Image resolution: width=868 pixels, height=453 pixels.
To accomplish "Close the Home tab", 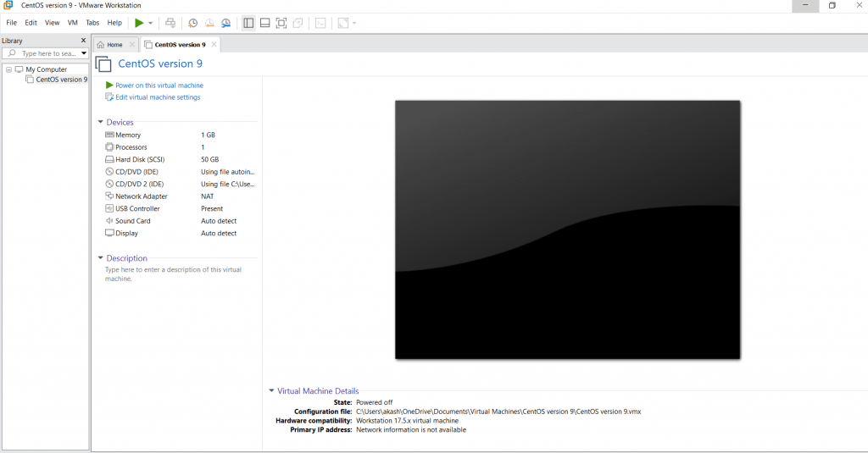I will pyautogui.click(x=131, y=45).
